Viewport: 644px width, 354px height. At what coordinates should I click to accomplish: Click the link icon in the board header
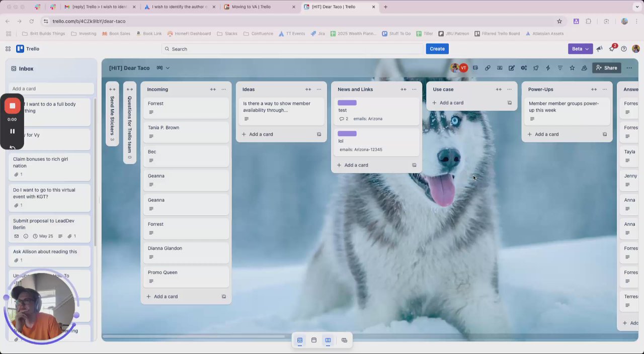(488, 68)
